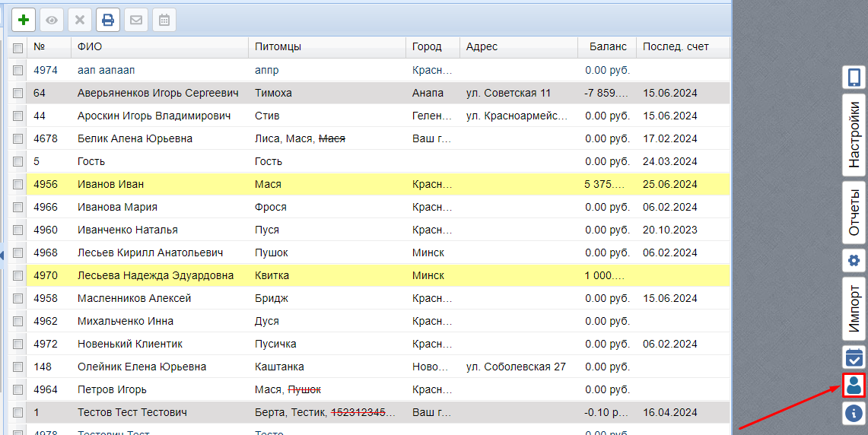
Task: Click the envelope mail icon in toolbar
Action: point(136,20)
